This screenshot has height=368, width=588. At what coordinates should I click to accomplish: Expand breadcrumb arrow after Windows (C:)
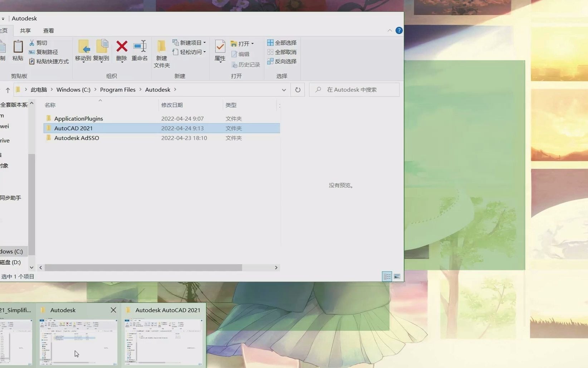[x=95, y=89]
